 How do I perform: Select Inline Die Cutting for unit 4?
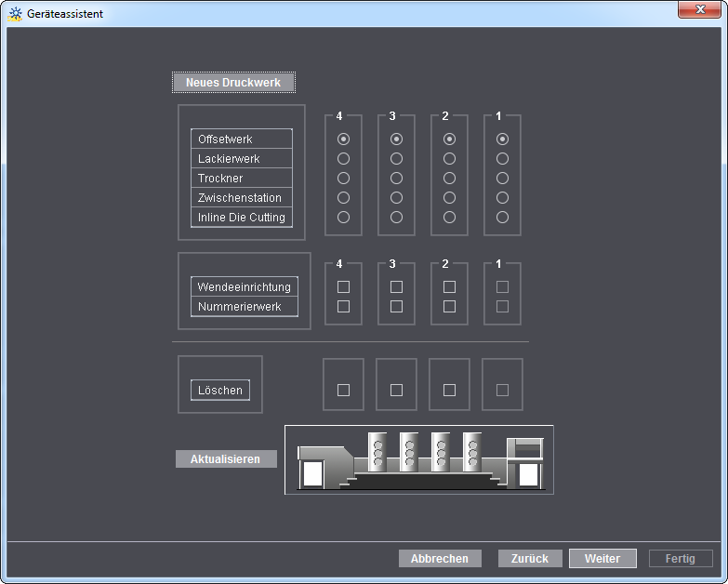(x=344, y=218)
